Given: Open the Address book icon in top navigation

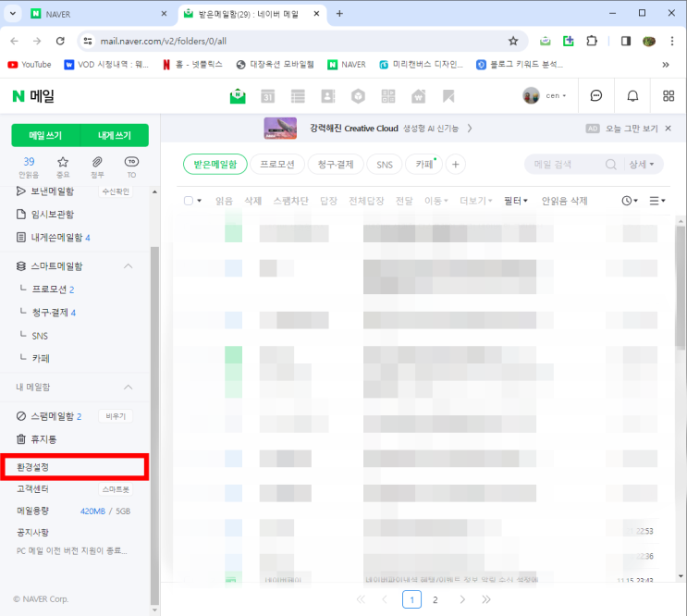Looking at the screenshot, I should click(327, 96).
